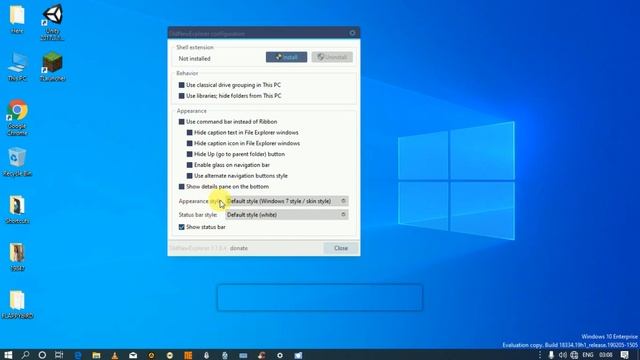Click the taskbar clock
The height and width of the screenshot is (360, 640).
pos(606,355)
